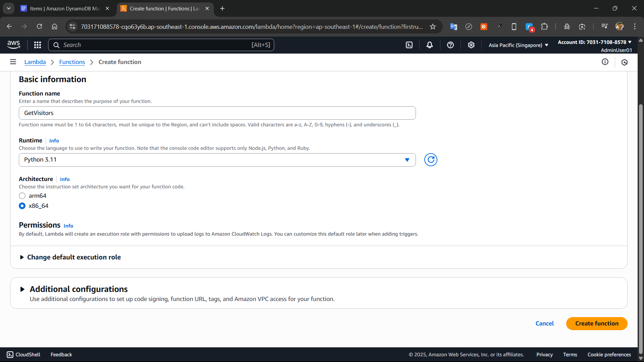Open the Terms footer link
This screenshot has width=644, height=362.
pos(570,355)
